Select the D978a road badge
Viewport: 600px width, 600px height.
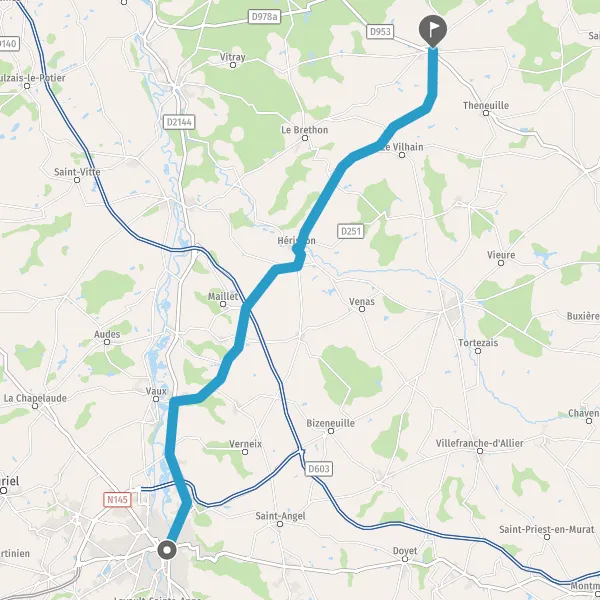264,17
